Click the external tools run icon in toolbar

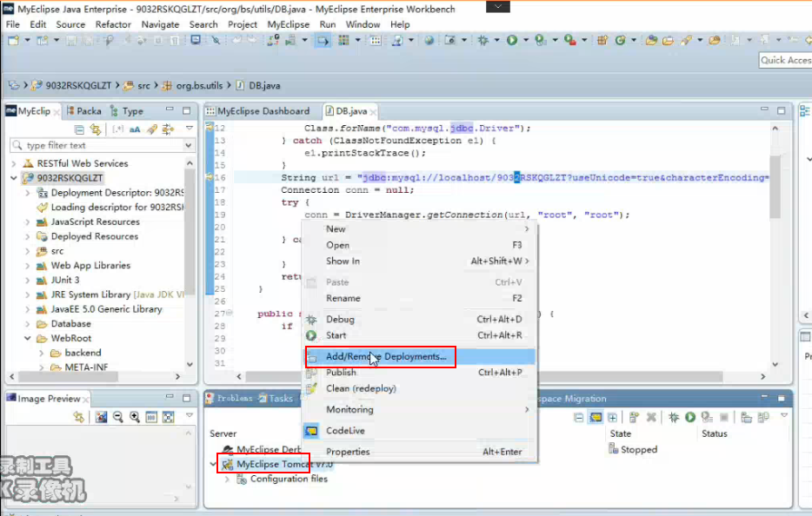(x=569, y=40)
